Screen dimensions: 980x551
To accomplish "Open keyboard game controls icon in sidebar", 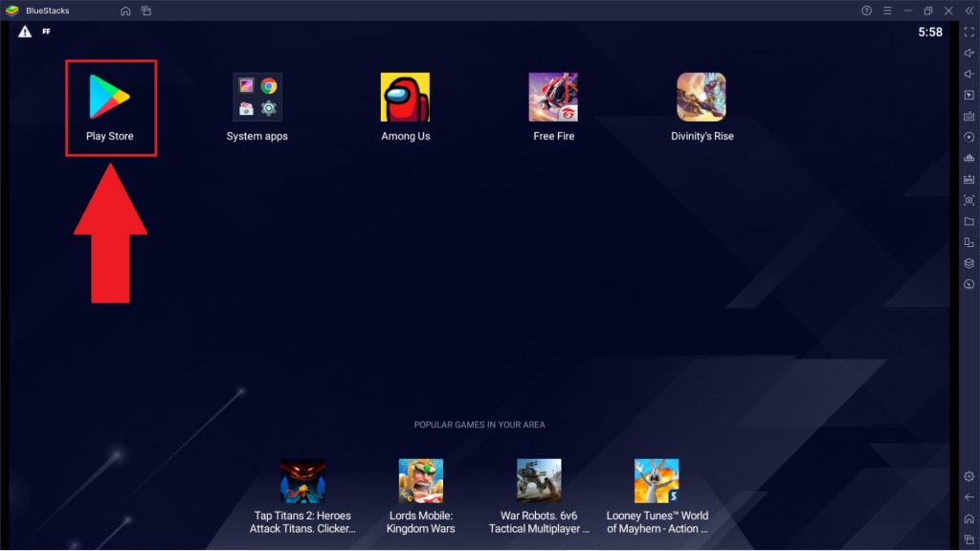I will [969, 116].
